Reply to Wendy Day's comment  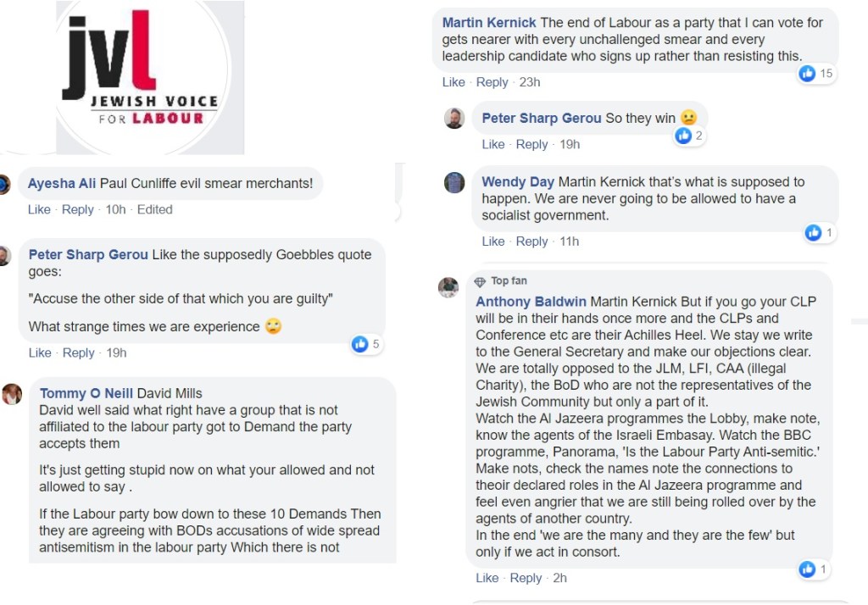click(x=531, y=241)
